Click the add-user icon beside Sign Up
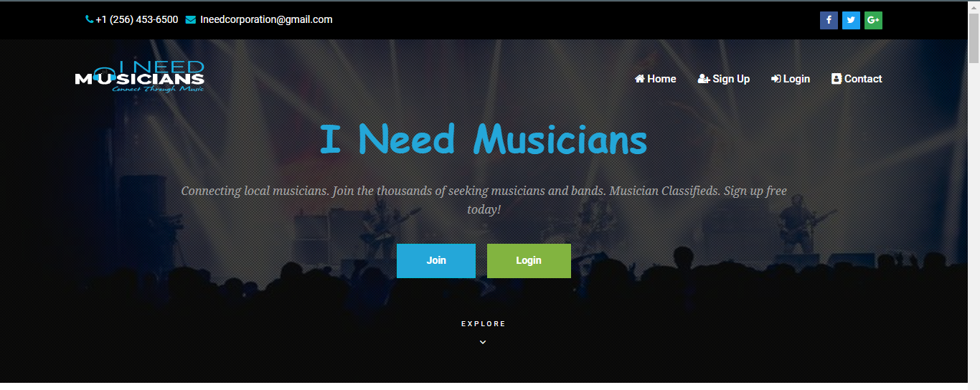Viewport: 980px width, 390px height. point(704,79)
